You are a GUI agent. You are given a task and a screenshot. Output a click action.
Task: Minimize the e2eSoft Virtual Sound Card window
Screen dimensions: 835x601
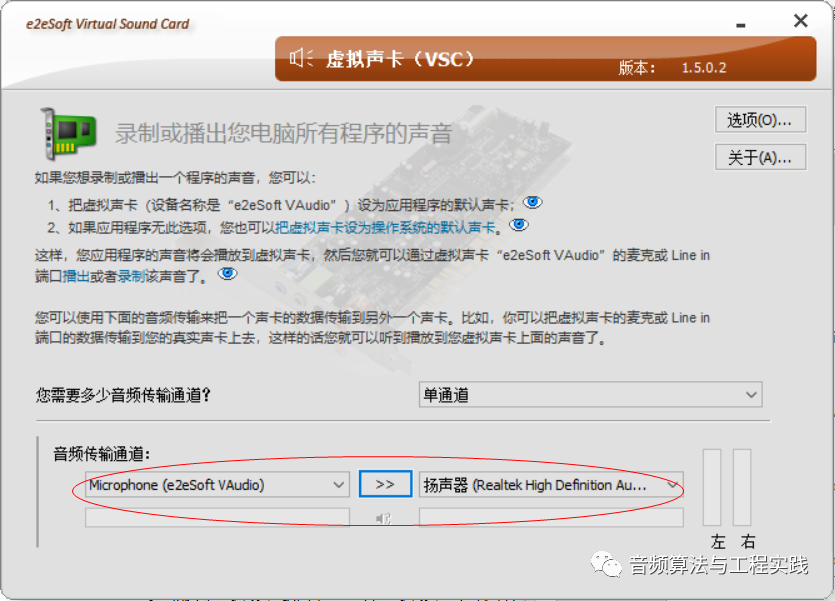click(741, 24)
